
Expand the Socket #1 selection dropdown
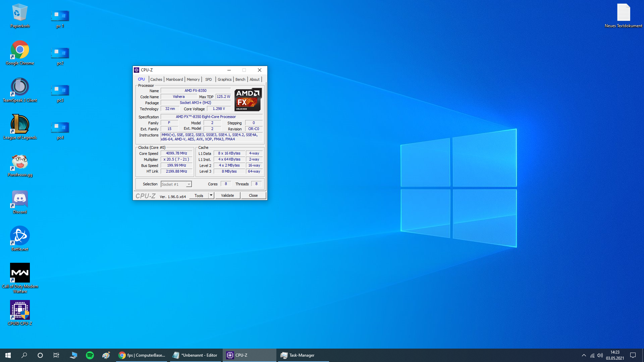coord(189,184)
